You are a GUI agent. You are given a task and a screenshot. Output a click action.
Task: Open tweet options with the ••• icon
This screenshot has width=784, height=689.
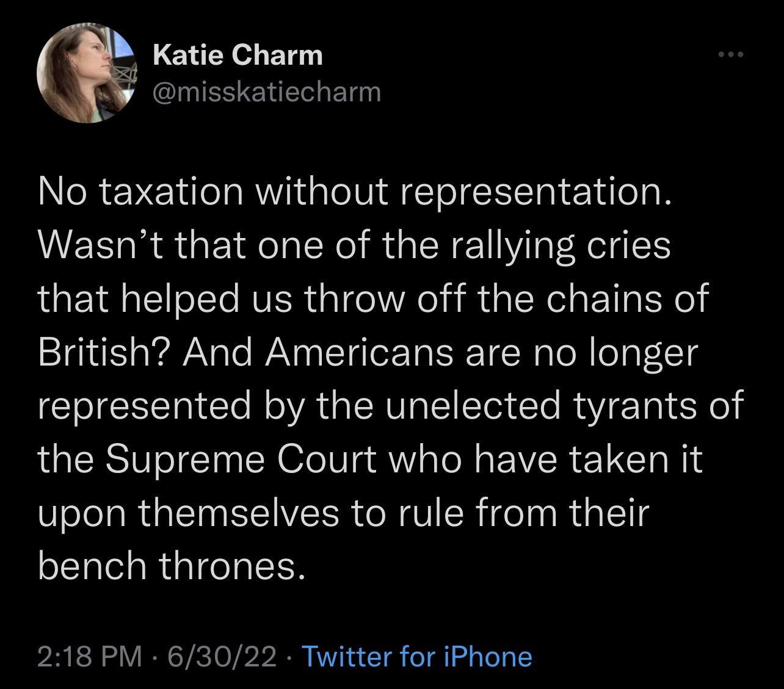click(731, 54)
